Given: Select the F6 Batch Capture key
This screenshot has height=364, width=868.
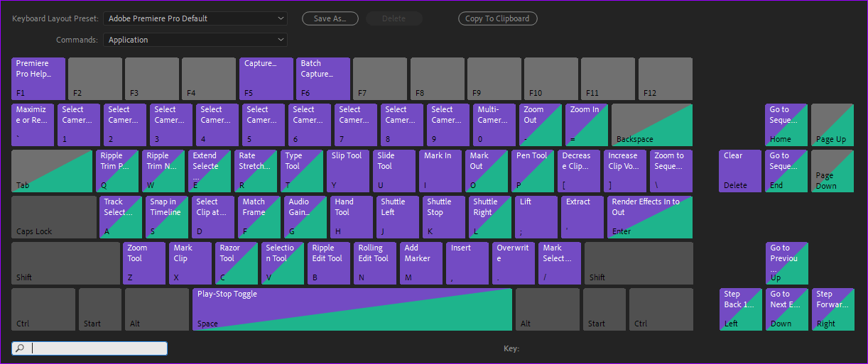Looking at the screenshot, I should coord(323,79).
